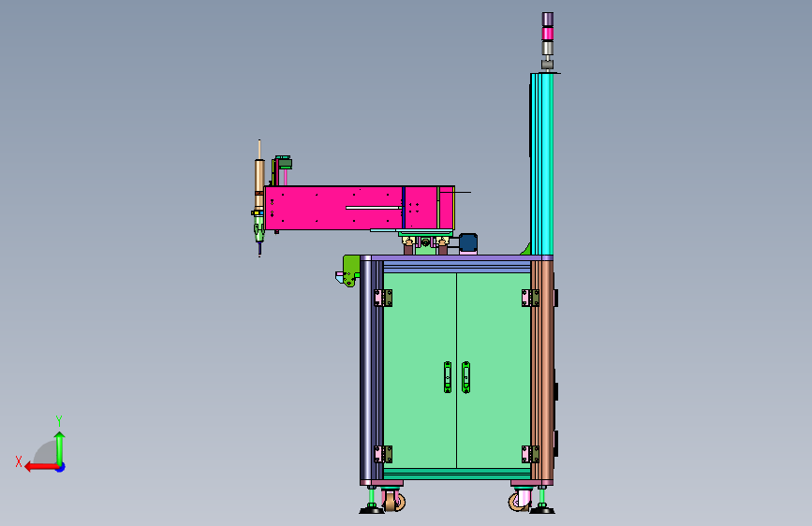This screenshot has width=812, height=526.
Task: Select the dark blue motor beside the arm
Action: pos(467,243)
